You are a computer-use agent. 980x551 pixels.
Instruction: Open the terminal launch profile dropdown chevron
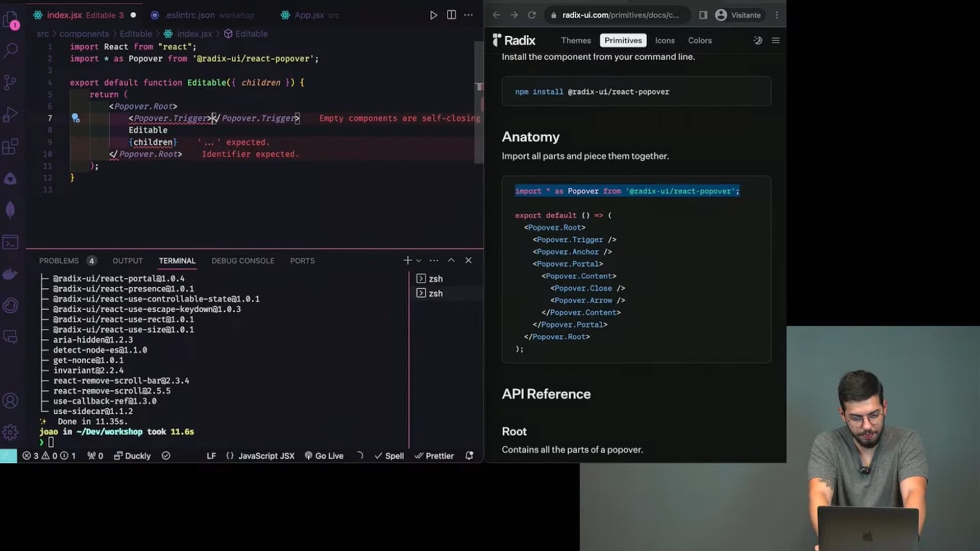pos(419,261)
